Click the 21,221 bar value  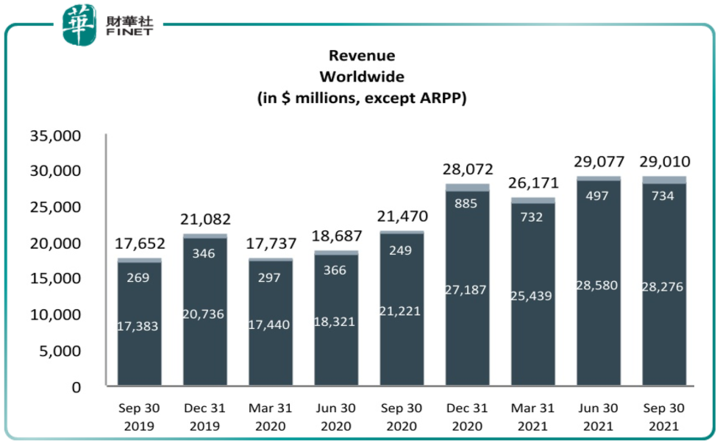[400, 311]
